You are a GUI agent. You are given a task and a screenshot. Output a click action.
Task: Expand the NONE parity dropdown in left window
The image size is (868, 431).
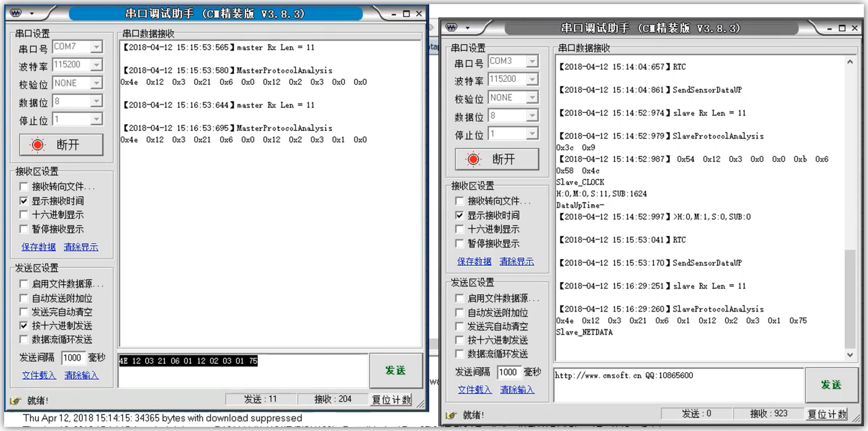click(97, 83)
